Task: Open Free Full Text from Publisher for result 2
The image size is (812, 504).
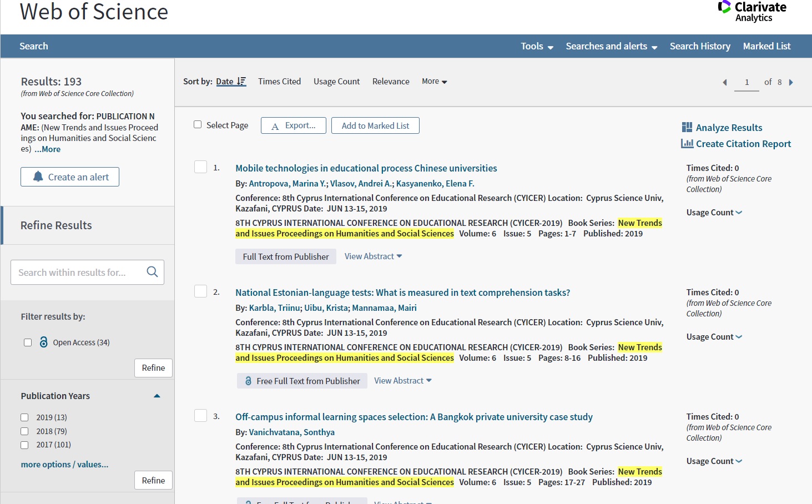Action: click(x=302, y=381)
